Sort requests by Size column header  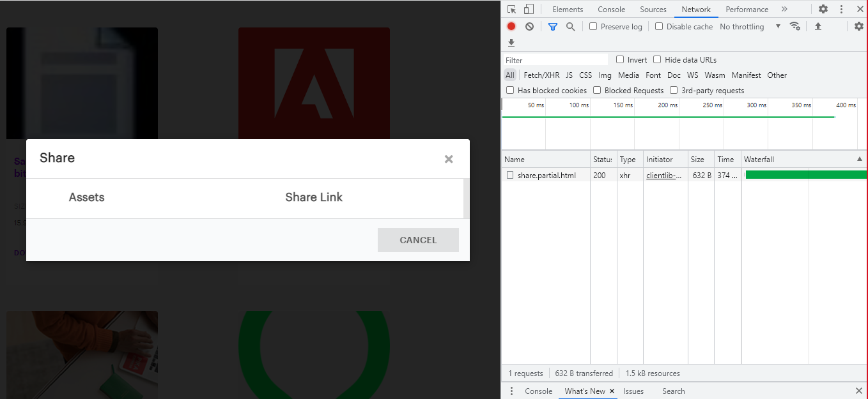click(701, 159)
